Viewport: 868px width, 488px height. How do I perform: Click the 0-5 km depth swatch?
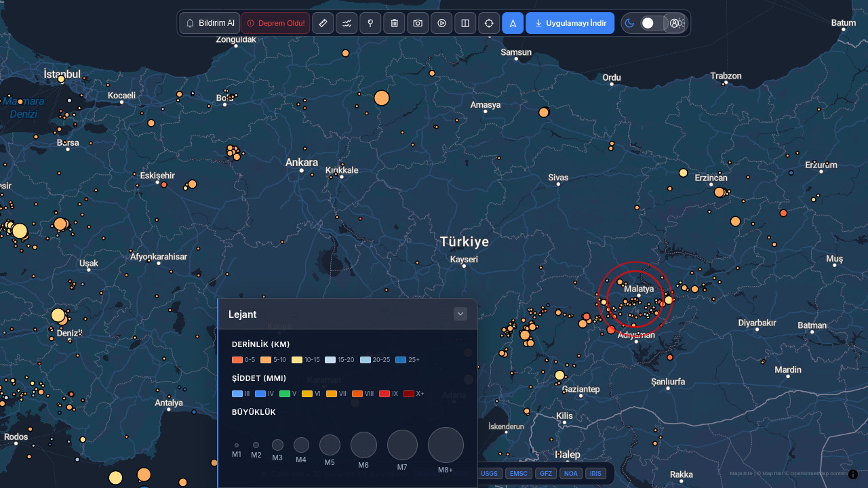pyautogui.click(x=237, y=360)
